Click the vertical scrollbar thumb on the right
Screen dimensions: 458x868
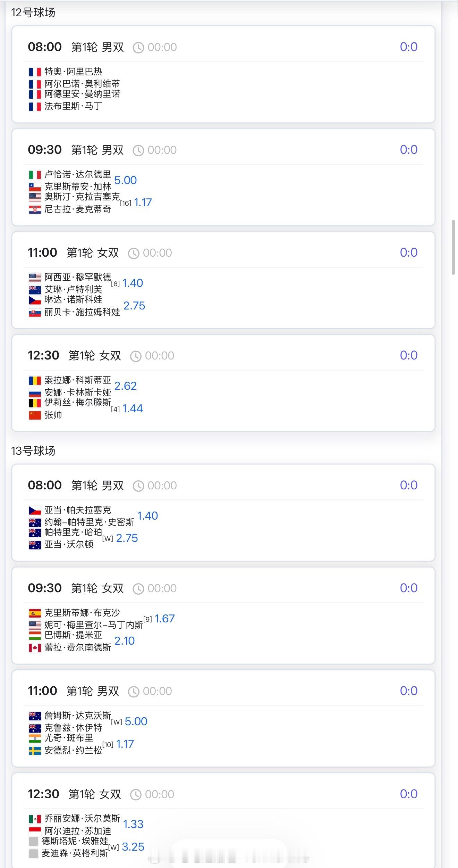coord(453,247)
